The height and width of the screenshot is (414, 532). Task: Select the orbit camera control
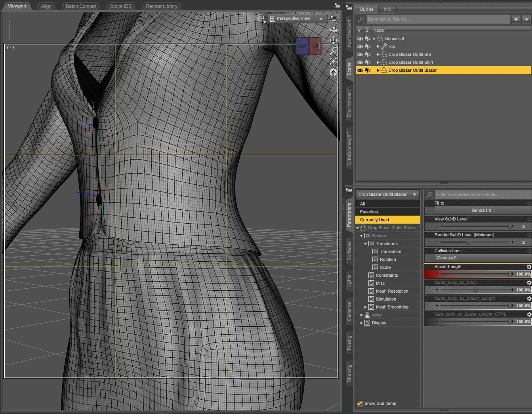[x=334, y=29]
